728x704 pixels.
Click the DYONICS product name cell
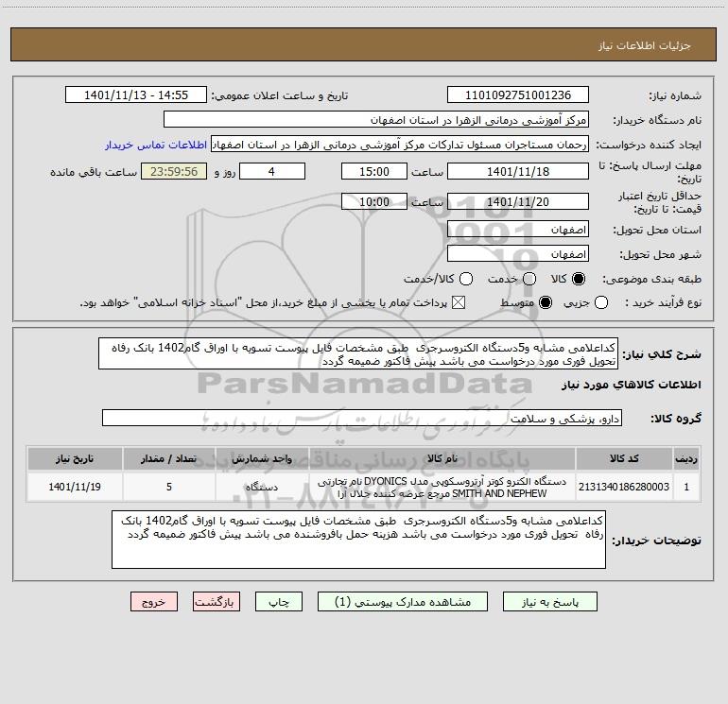coord(442,487)
